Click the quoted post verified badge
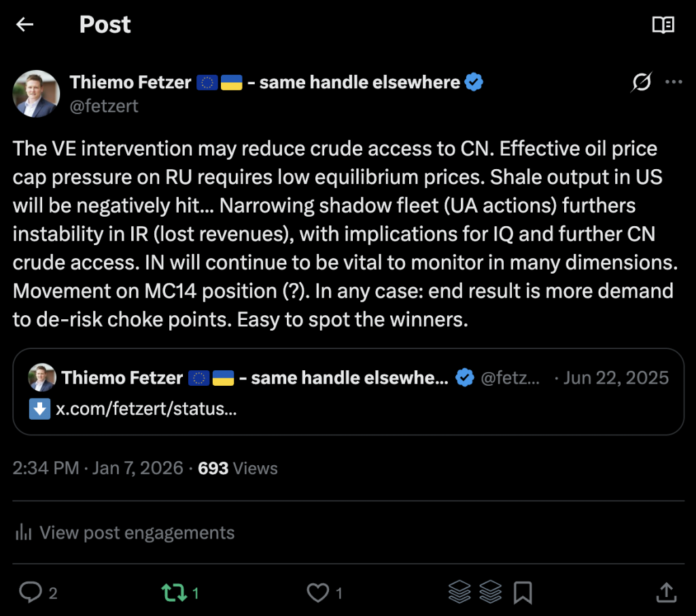Viewport: 696px width, 616px height. pos(465,378)
